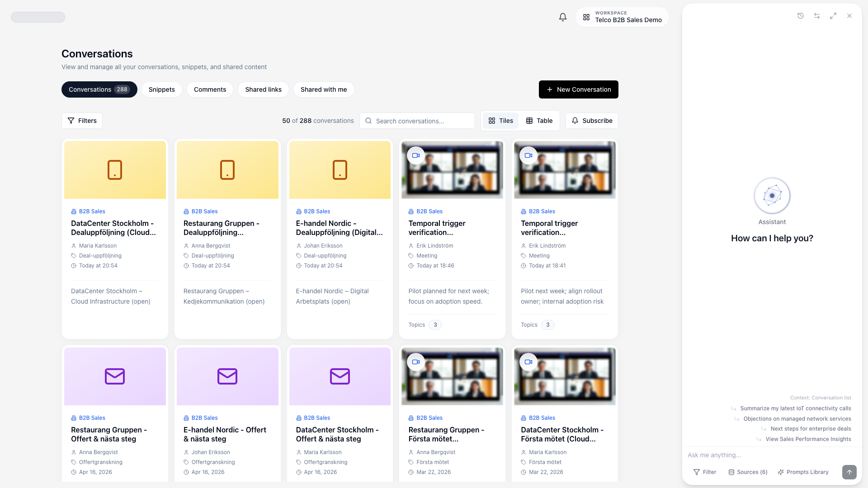Focus the Search conversations field

(x=417, y=121)
